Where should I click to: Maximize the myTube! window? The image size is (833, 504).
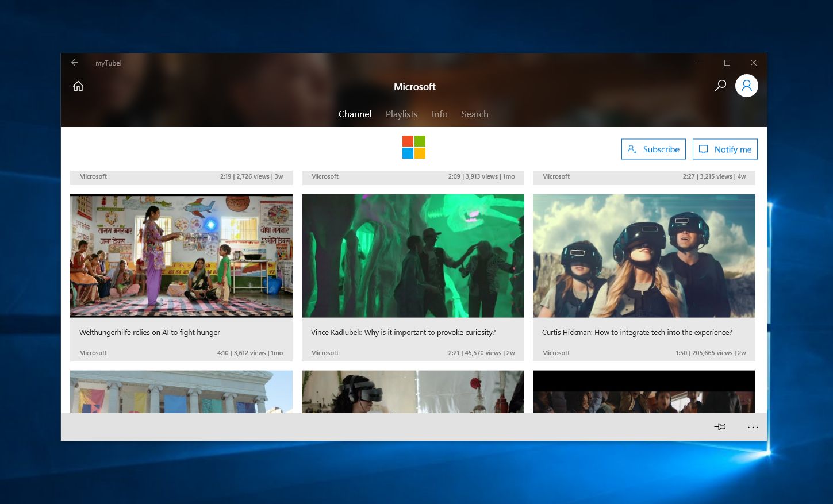727,63
